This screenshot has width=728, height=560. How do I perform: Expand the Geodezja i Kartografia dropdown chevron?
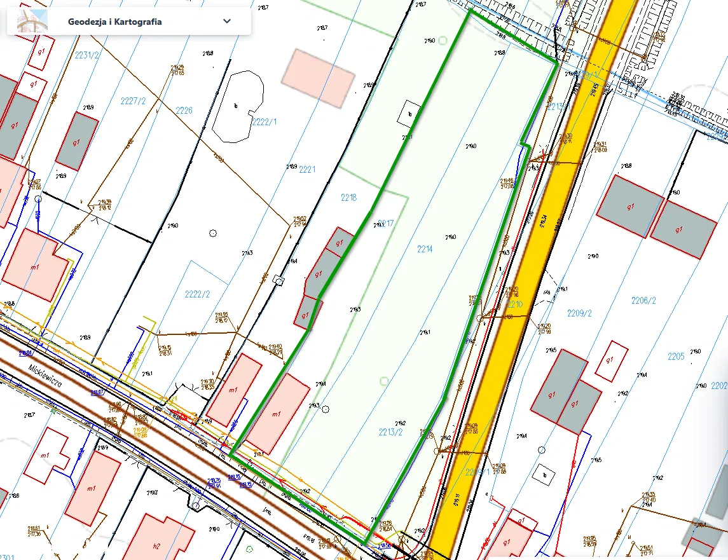[x=227, y=21]
